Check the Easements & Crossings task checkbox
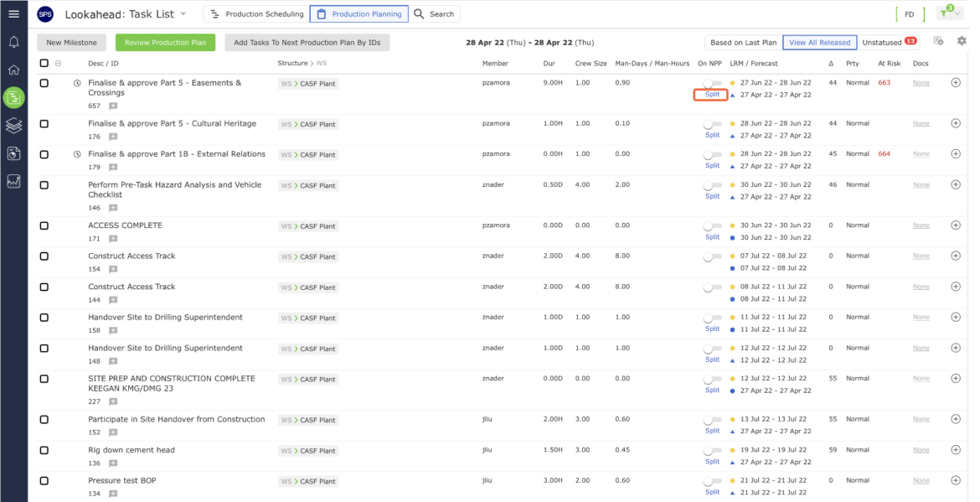Image resolution: width=980 pixels, height=502 pixels. coord(44,83)
